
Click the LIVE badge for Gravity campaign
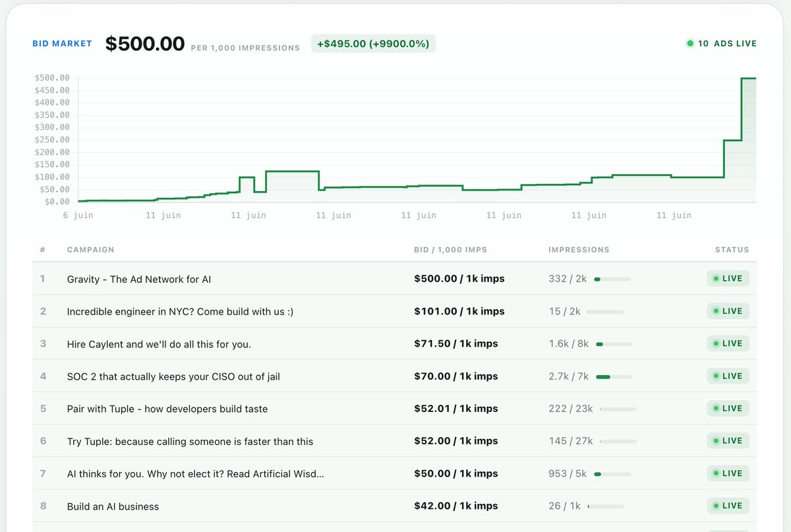pyautogui.click(x=728, y=279)
